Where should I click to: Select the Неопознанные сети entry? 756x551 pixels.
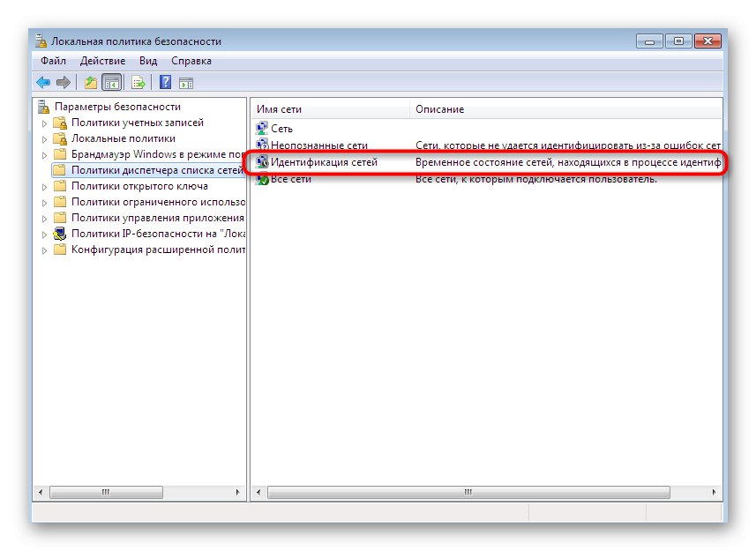coord(319,145)
